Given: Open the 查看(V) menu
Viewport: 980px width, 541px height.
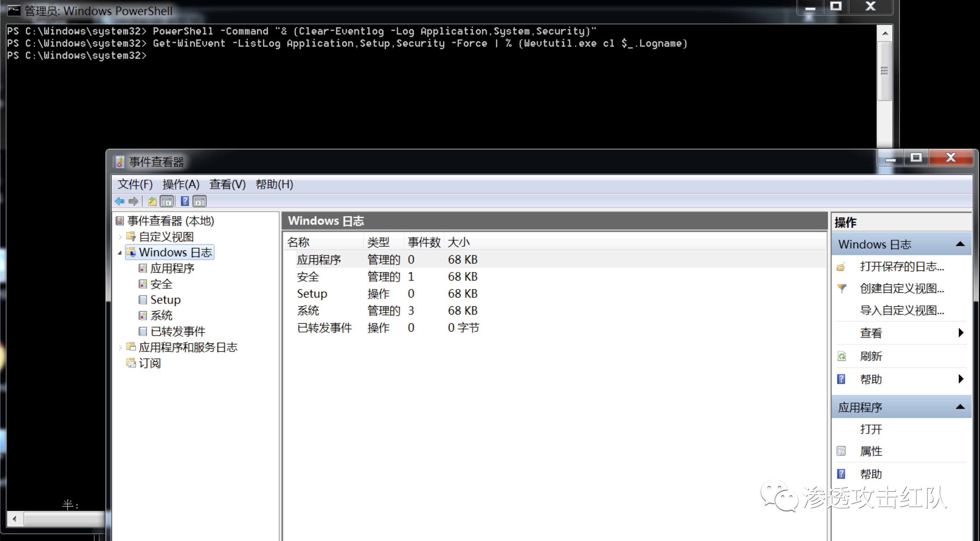Looking at the screenshot, I should click(x=227, y=184).
